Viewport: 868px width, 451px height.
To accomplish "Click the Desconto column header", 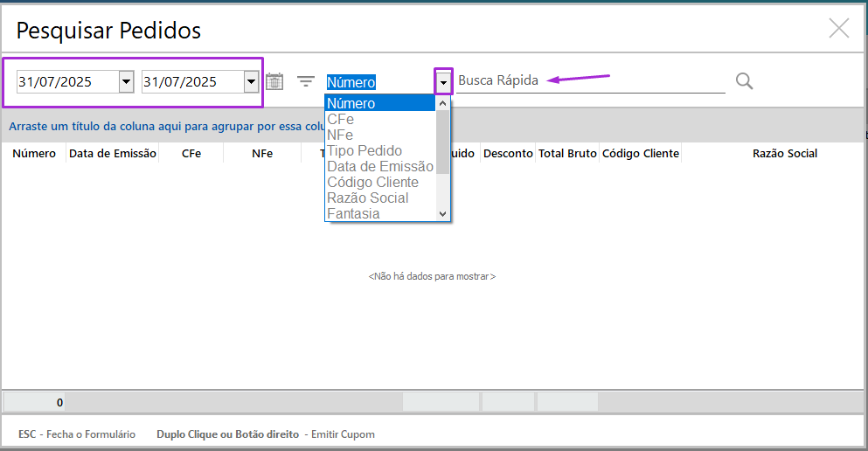I will click(507, 153).
